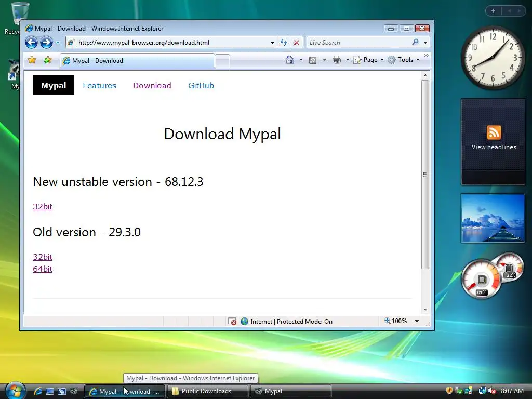Download 32bit of unstable version 68.12.3
532x399 pixels.
43,207
